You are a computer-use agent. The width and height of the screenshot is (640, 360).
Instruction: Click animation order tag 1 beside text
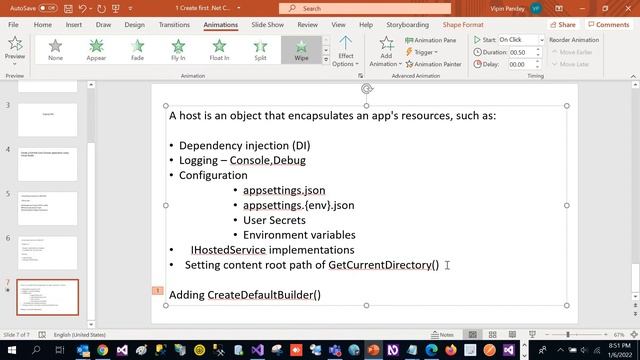click(x=158, y=290)
